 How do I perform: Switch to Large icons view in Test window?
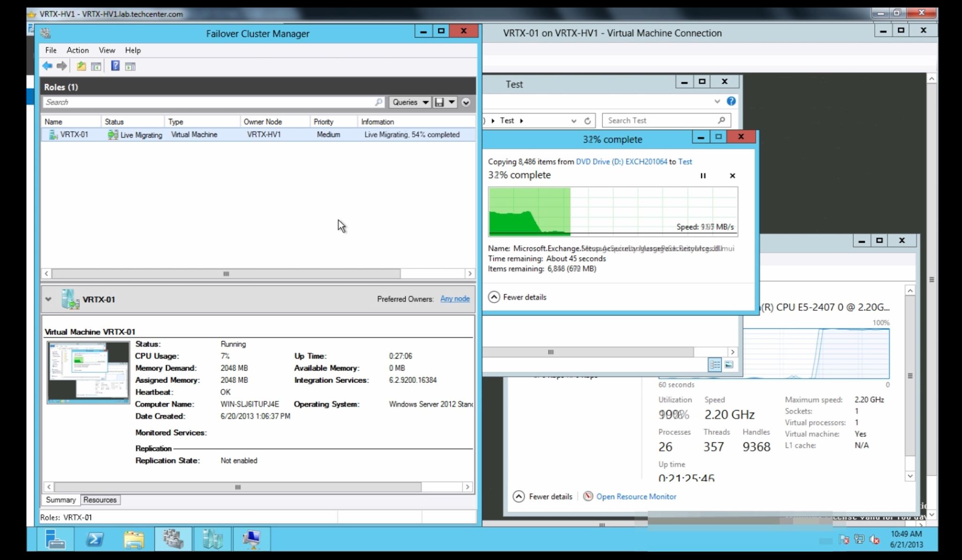coord(729,365)
